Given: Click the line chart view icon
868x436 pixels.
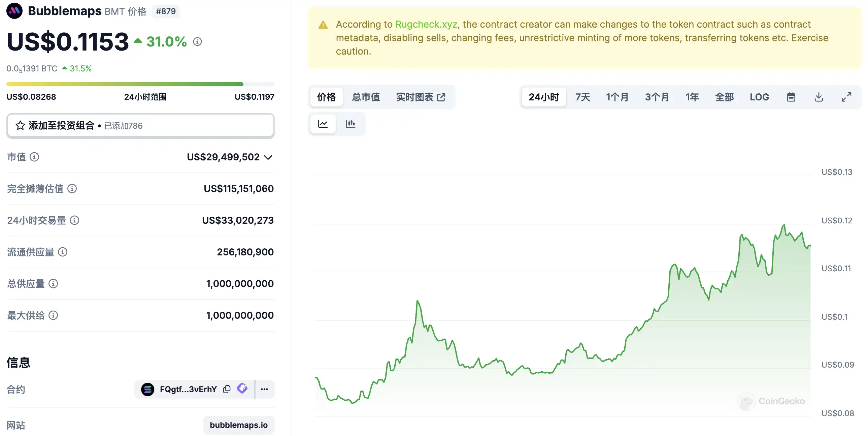Looking at the screenshot, I should 323,124.
